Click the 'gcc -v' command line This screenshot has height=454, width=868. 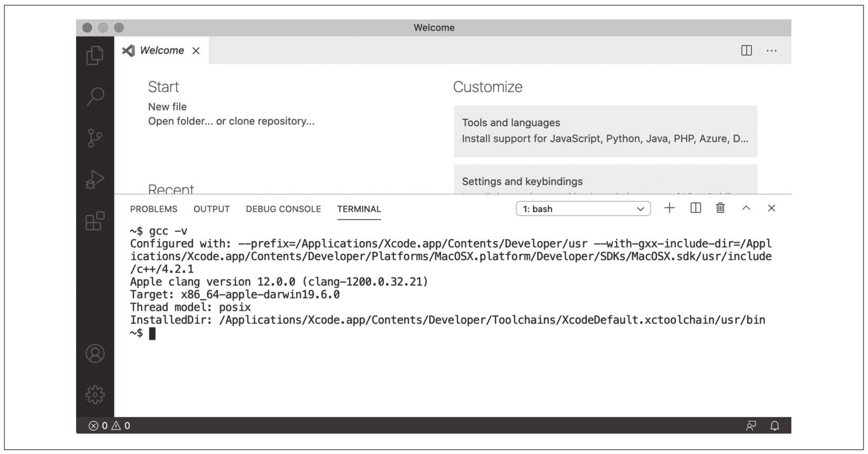(x=159, y=231)
